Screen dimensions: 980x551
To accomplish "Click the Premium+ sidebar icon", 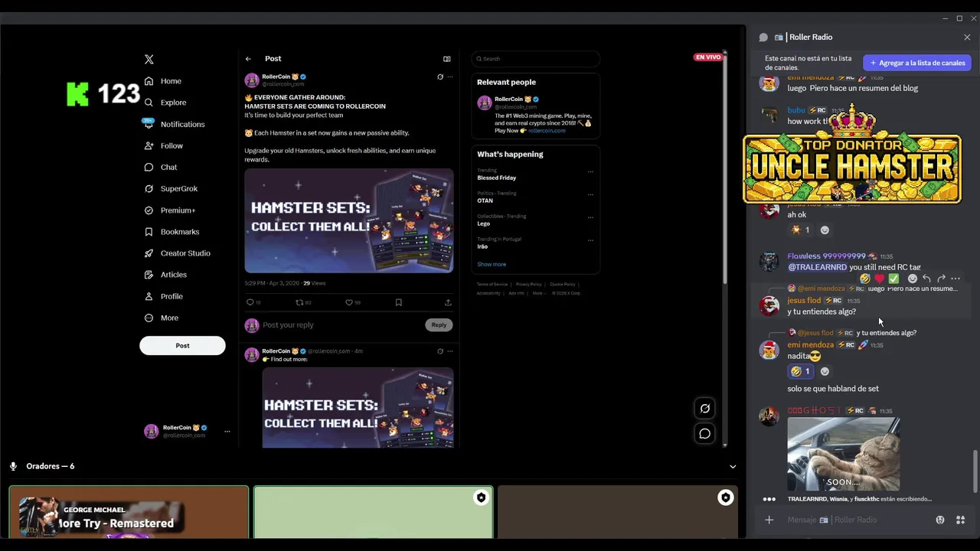I will pyautogui.click(x=149, y=210).
